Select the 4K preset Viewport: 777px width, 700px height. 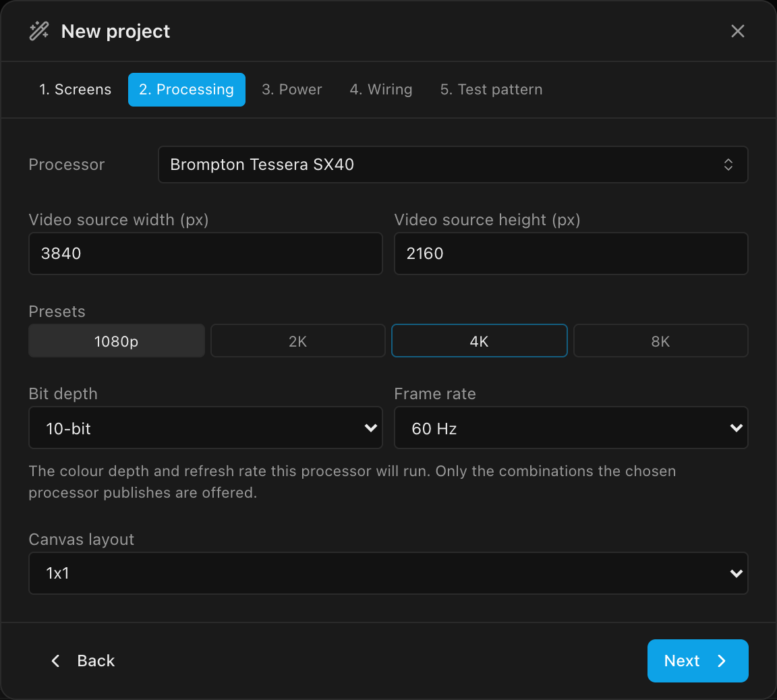(479, 341)
